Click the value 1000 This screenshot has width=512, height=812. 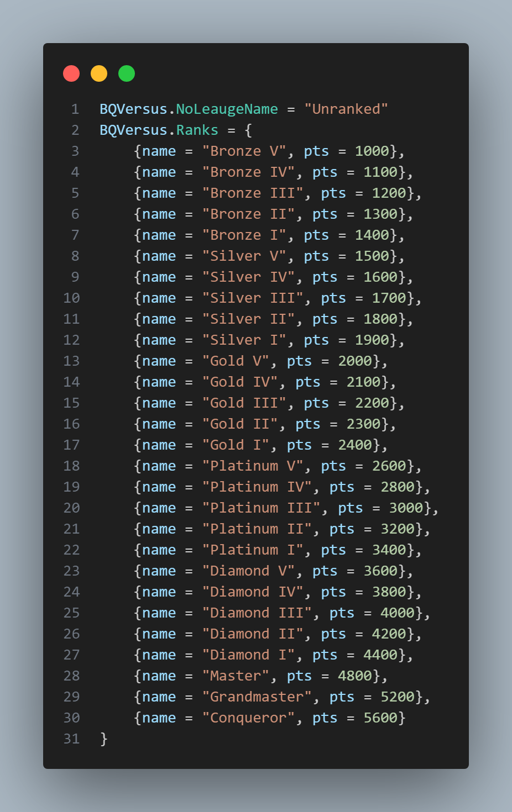click(372, 151)
